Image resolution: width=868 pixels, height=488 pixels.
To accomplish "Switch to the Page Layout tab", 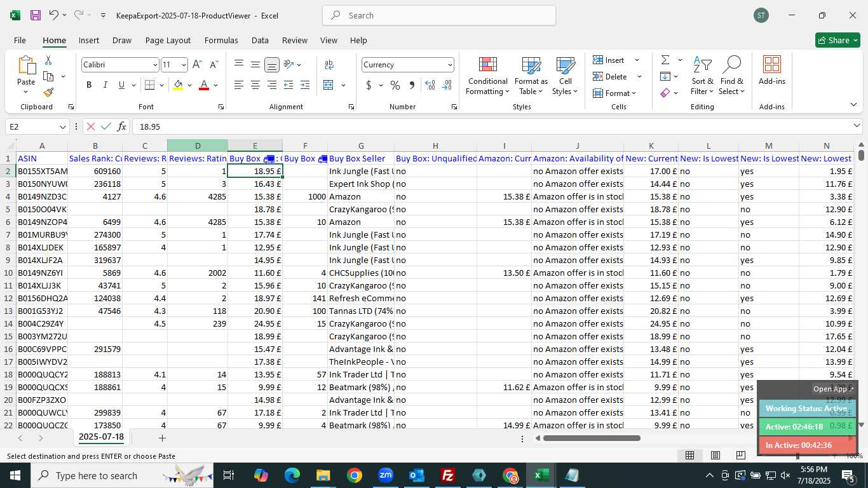I will click(x=168, y=40).
